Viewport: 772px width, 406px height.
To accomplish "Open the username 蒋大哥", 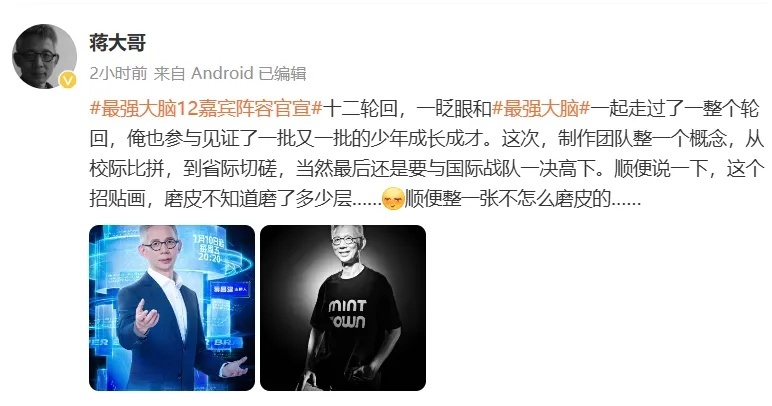I will pyautogui.click(x=118, y=43).
